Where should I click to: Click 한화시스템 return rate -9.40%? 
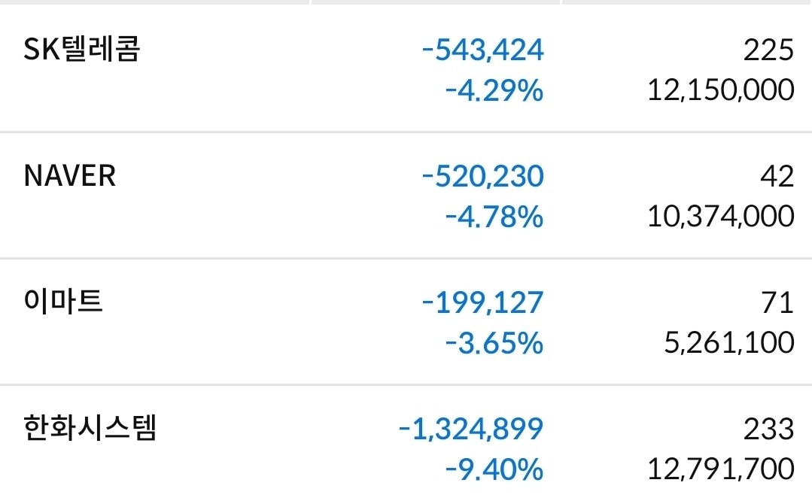click(494, 469)
